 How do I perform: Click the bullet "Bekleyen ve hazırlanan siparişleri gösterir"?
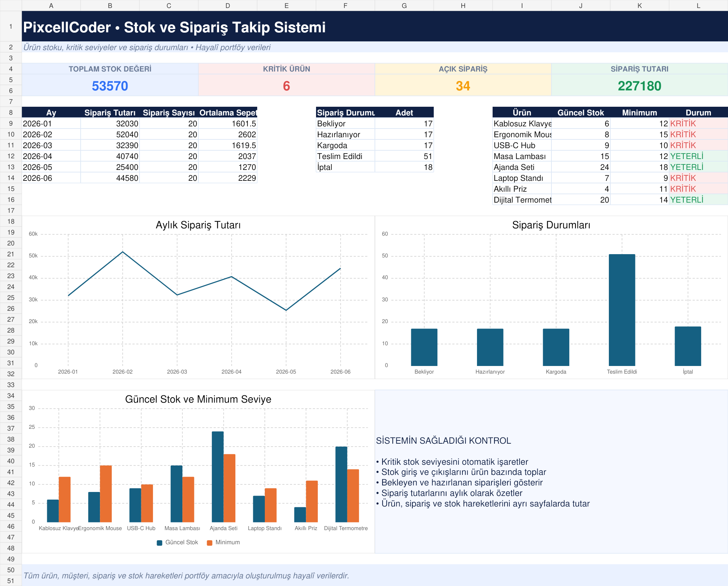pyautogui.click(x=460, y=483)
